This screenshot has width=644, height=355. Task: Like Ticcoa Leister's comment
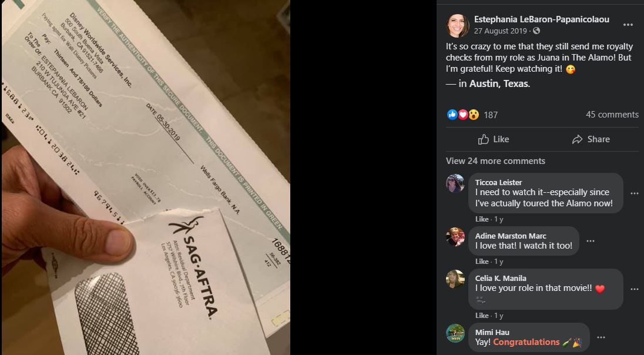(482, 219)
